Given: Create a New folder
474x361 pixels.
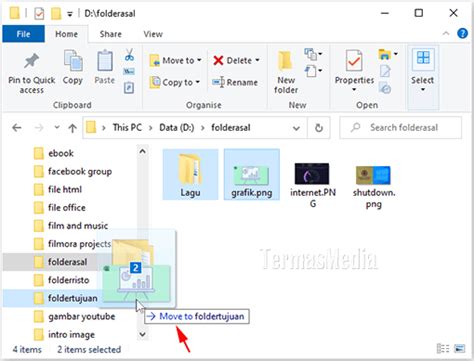Looking at the screenshot, I should pos(286,72).
